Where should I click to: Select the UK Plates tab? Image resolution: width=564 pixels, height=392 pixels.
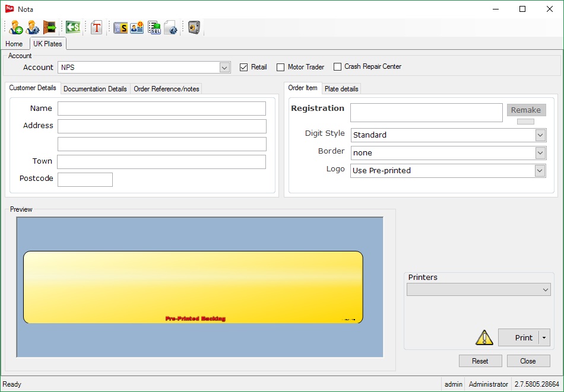pos(47,43)
